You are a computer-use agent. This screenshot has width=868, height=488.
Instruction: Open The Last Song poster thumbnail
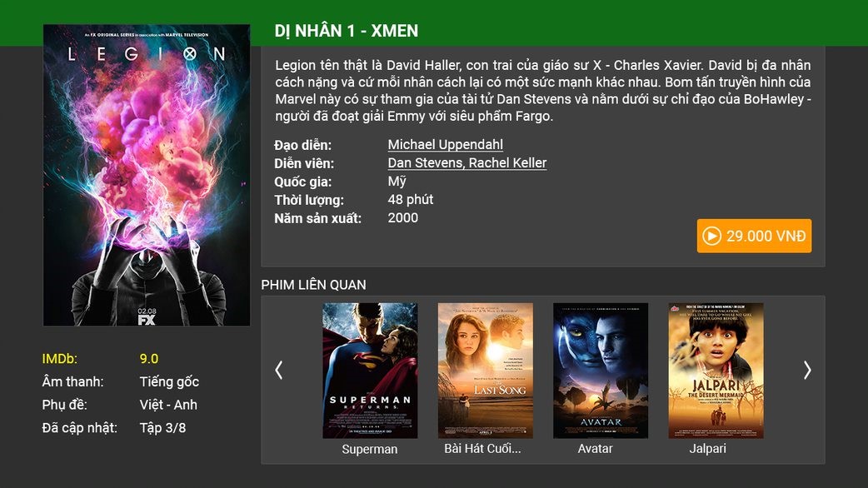pos(486,370)
